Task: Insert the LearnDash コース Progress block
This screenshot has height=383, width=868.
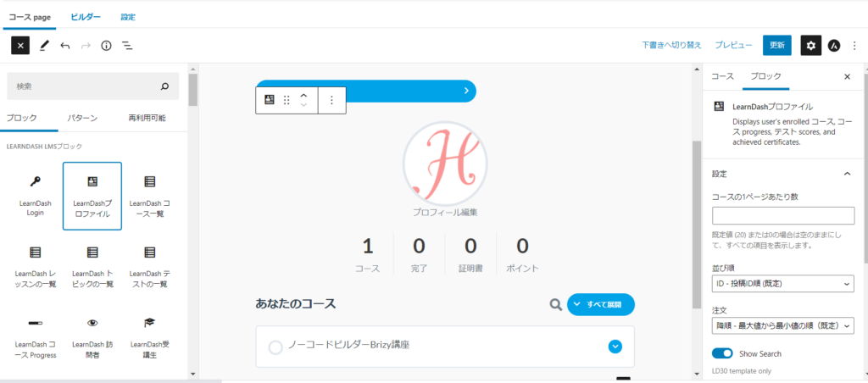Action: 35,337
